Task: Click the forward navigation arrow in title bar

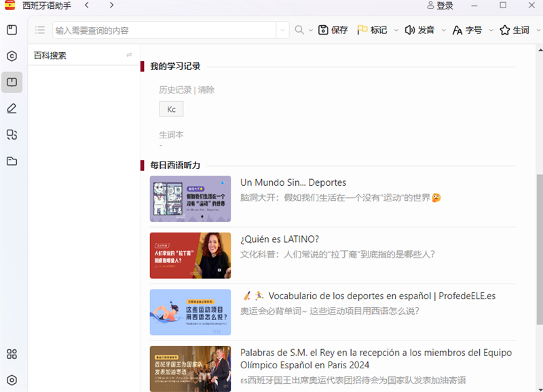Action: click(111, 5)
